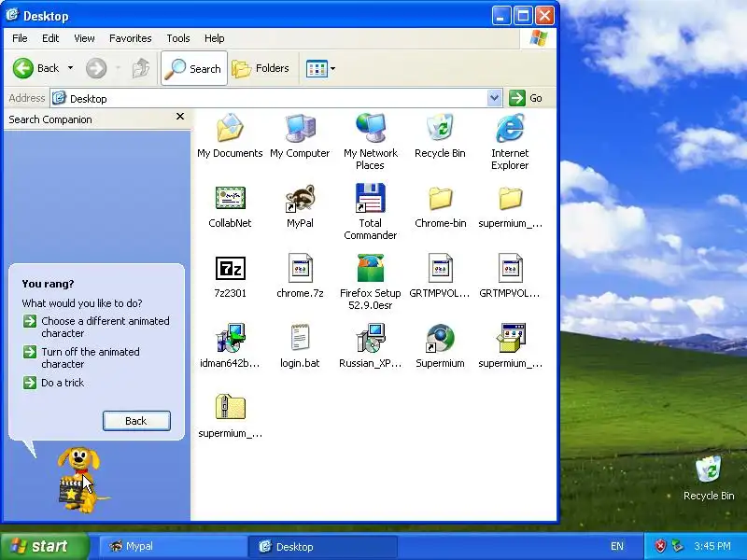Select the supermium zip archive icon

coord(230,407)
